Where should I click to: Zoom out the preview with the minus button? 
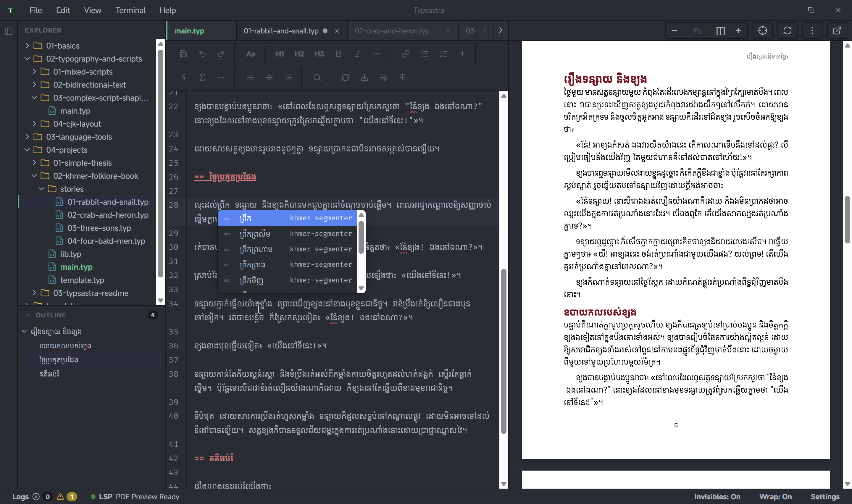[674, 30]
